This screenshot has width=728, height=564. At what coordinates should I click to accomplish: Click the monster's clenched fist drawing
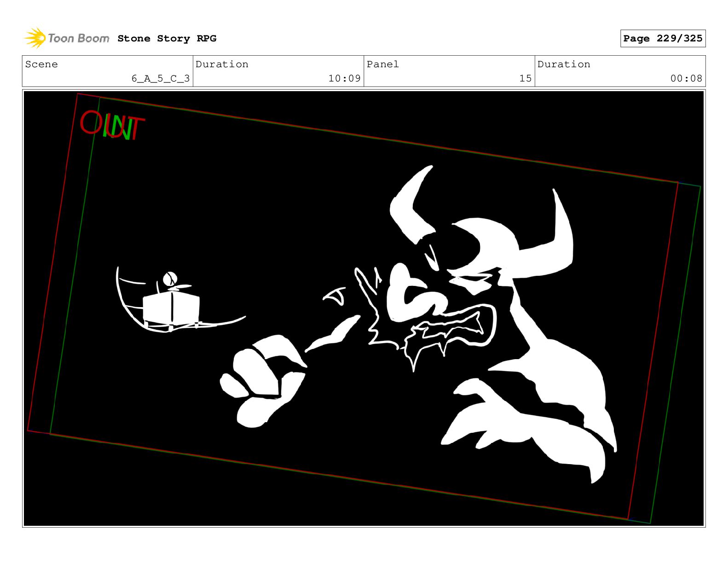click(264, 381)
